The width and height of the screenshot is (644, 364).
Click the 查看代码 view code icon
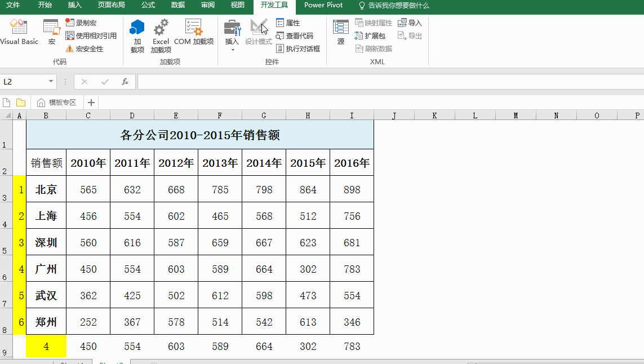click(x=295, y=36)
